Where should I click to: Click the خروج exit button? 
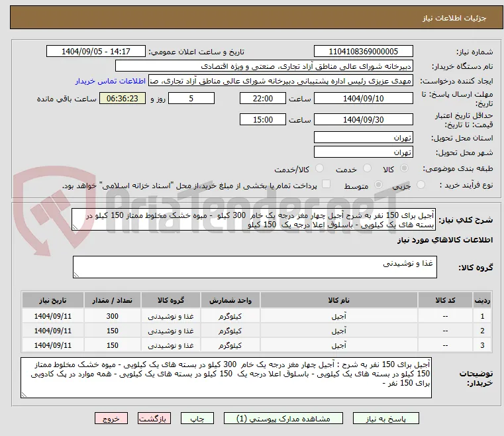tap(111, 418)
